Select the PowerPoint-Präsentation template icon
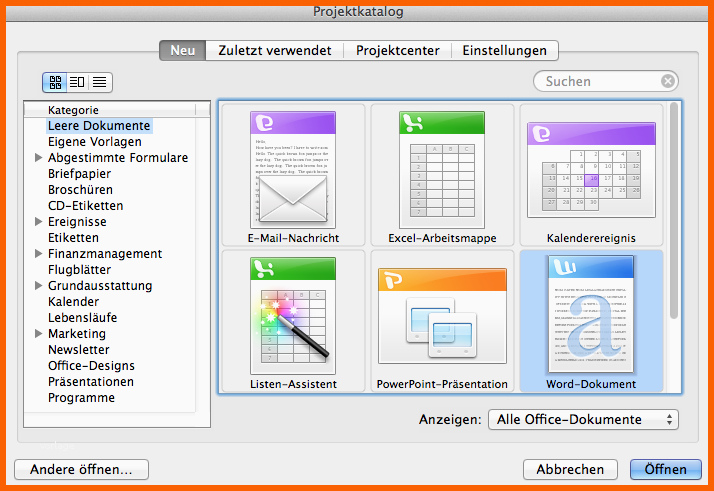 (441, 315)
